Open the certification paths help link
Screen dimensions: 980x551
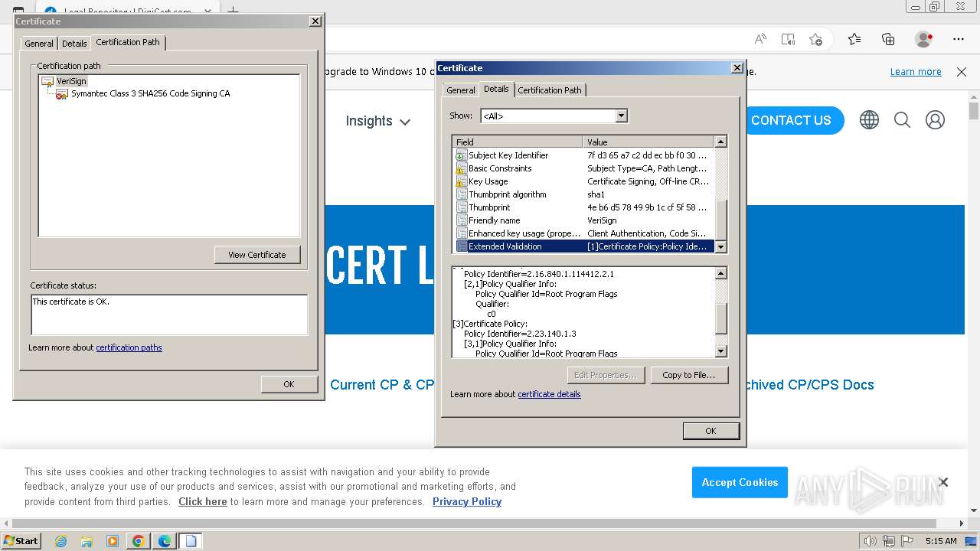[129, 347]
